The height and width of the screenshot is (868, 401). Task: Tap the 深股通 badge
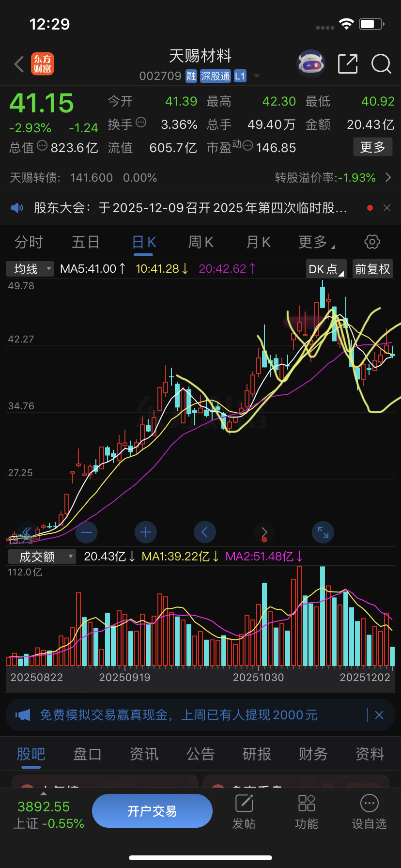coord(216,76)
